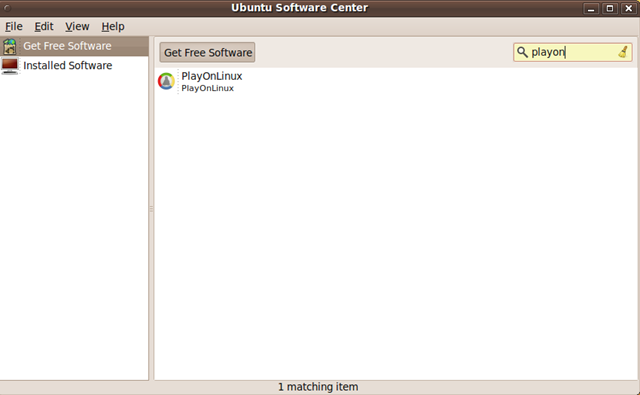Click the magnifier icon in search box

(522, 52)
